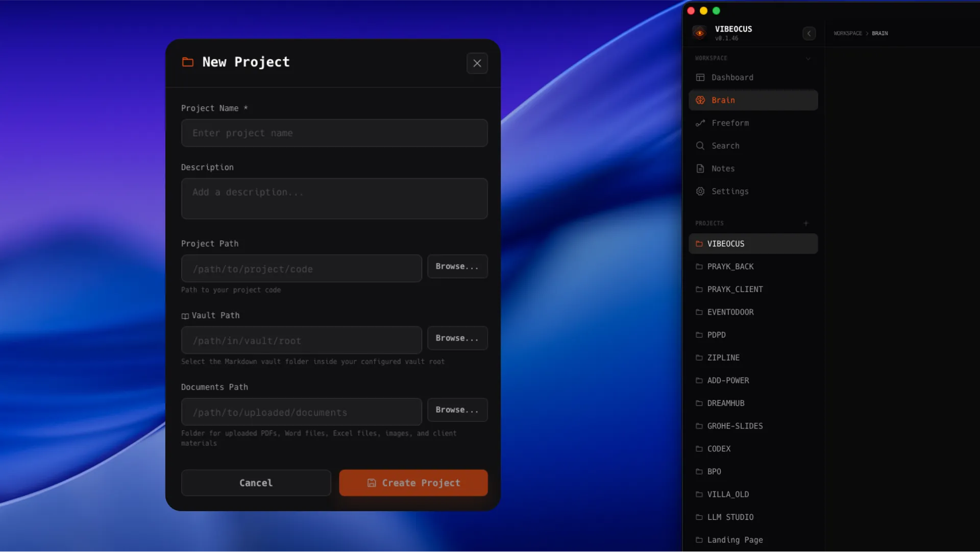Viewport: 980px width, 552px height.
Task: Click the BPO folder icon
Action: (699, 472)
